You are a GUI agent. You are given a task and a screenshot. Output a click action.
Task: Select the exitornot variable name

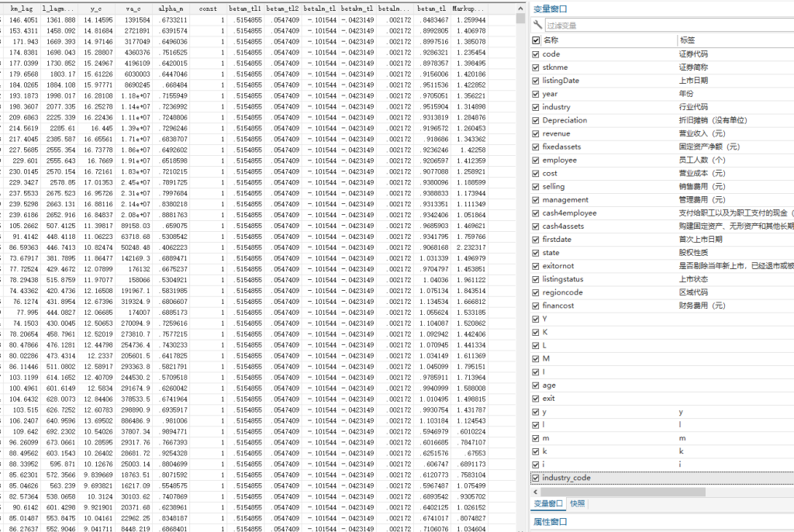558,265
